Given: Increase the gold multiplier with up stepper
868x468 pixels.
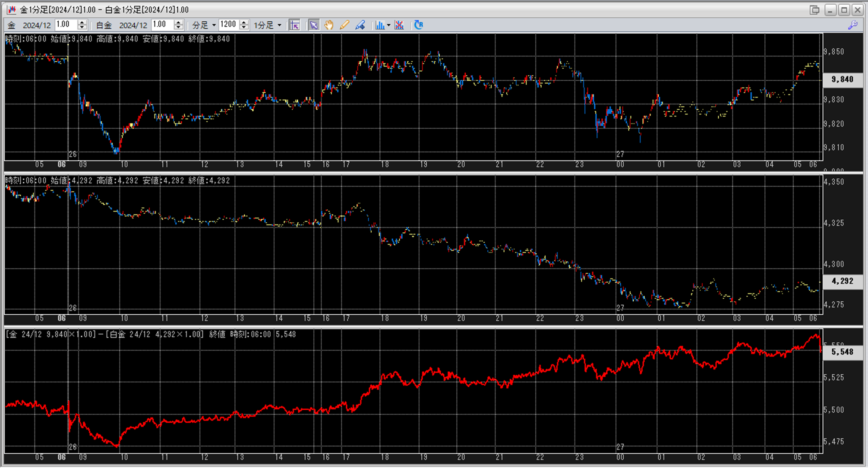Looking at the screenshot, I should (82, 22).
